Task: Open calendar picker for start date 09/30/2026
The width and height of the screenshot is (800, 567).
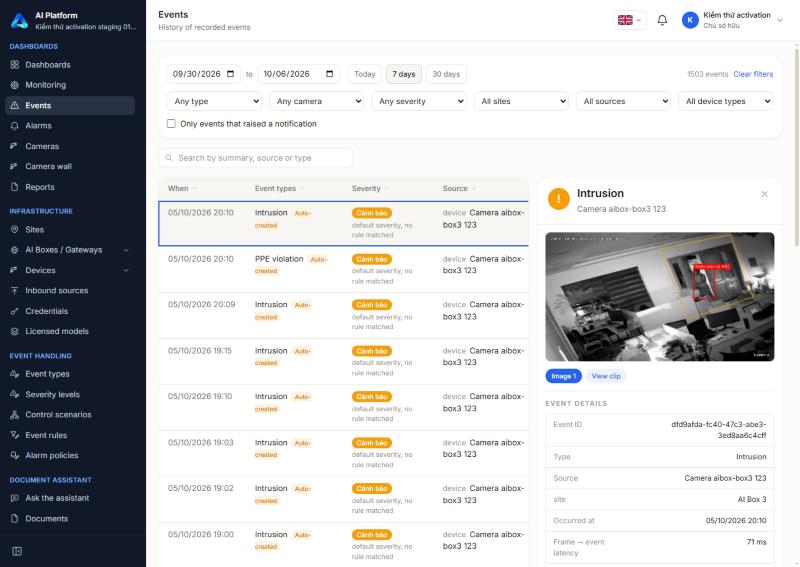Action: pyautogui.click(x=231, y=74)
